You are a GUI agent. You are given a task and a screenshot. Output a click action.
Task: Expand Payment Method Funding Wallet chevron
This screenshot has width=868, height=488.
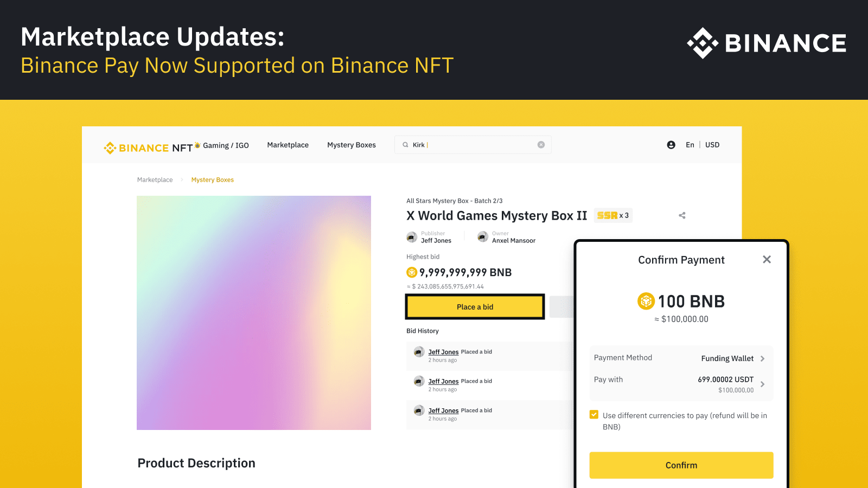coord(762,358)
